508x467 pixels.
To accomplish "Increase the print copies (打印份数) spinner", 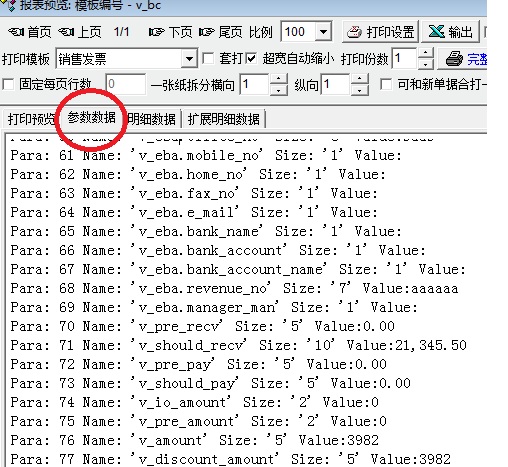I will pyautogui.click(x=425, y=54).
